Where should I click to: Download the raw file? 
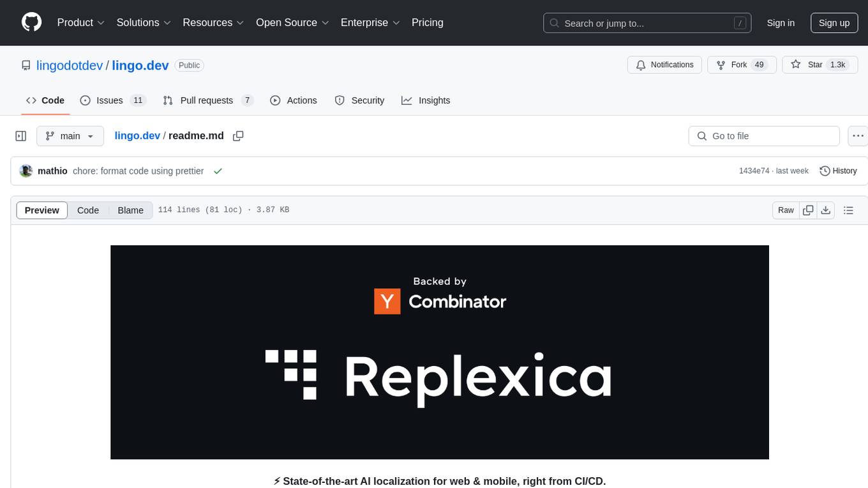[826, 210]
